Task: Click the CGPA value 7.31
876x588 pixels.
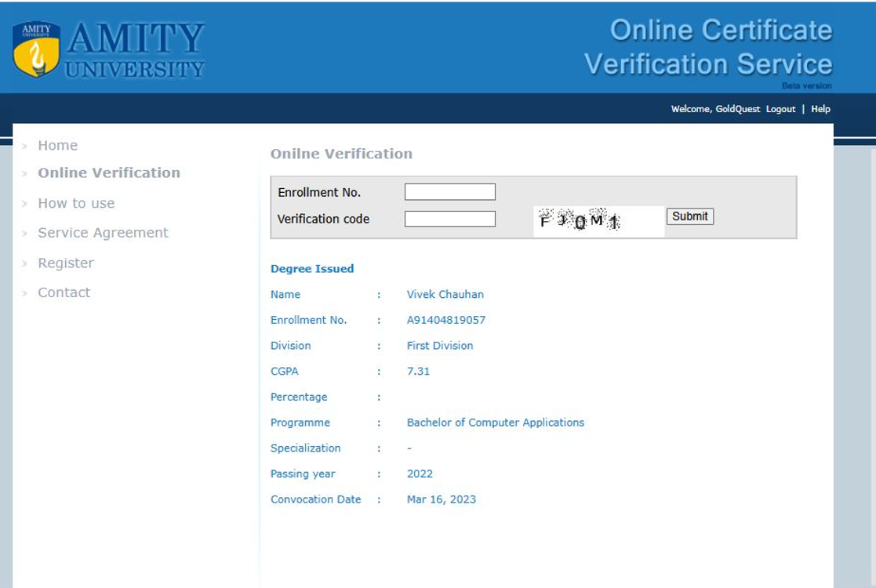Action: (x=418, y=372)
